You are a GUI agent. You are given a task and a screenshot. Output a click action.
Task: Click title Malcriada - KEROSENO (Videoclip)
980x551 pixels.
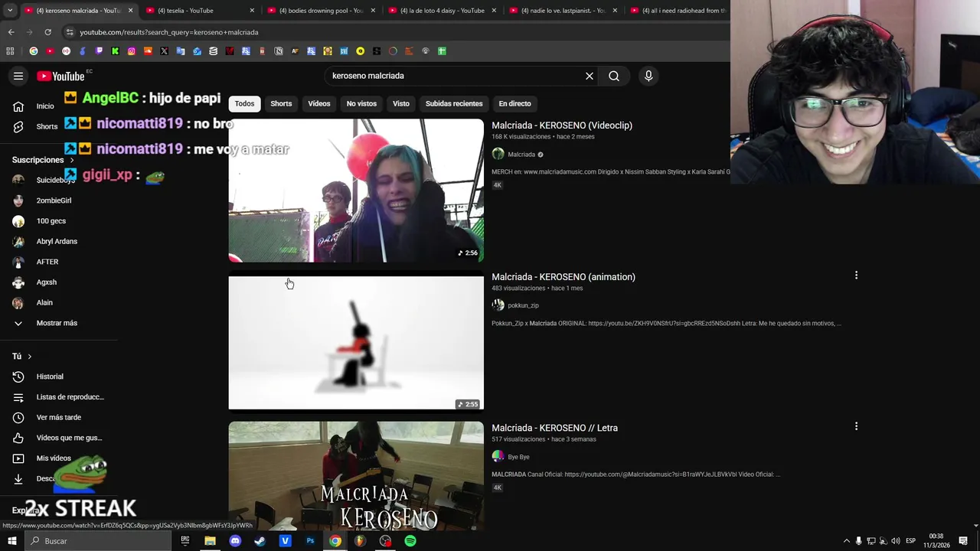pos(562,126)
